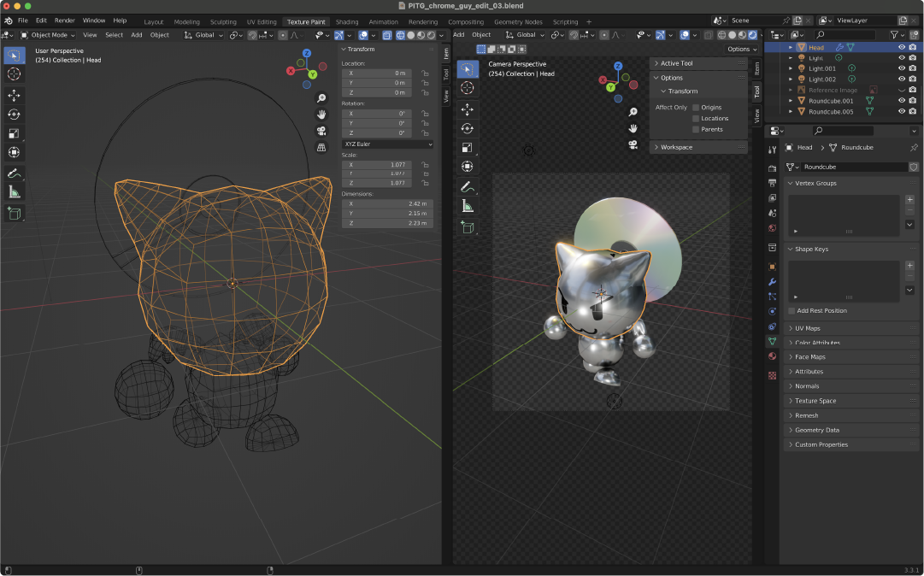Toggle camera view icon in left viewport
Image resolution: width=924 pixels, height=576 pixels.
pyautogui.click(x=321, y=131)
